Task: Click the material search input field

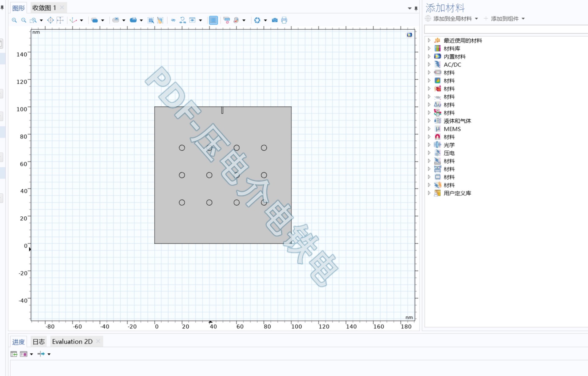Action: pos(505,29)
